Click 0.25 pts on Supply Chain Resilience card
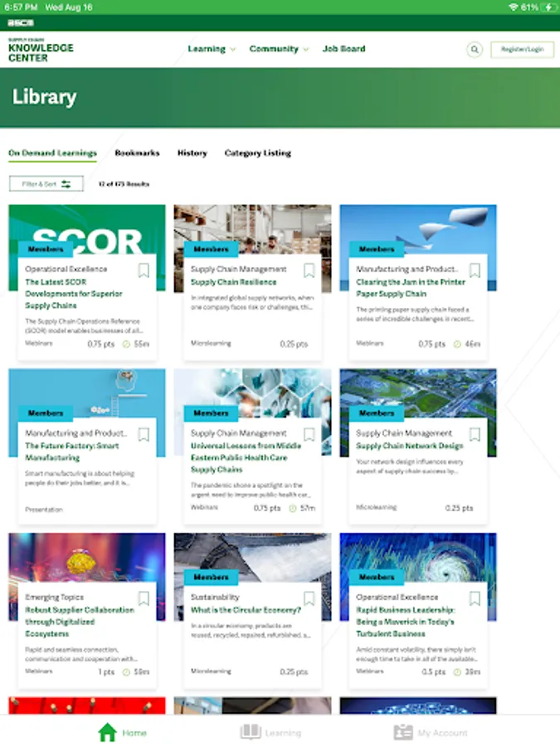 (x=294, y=344)
